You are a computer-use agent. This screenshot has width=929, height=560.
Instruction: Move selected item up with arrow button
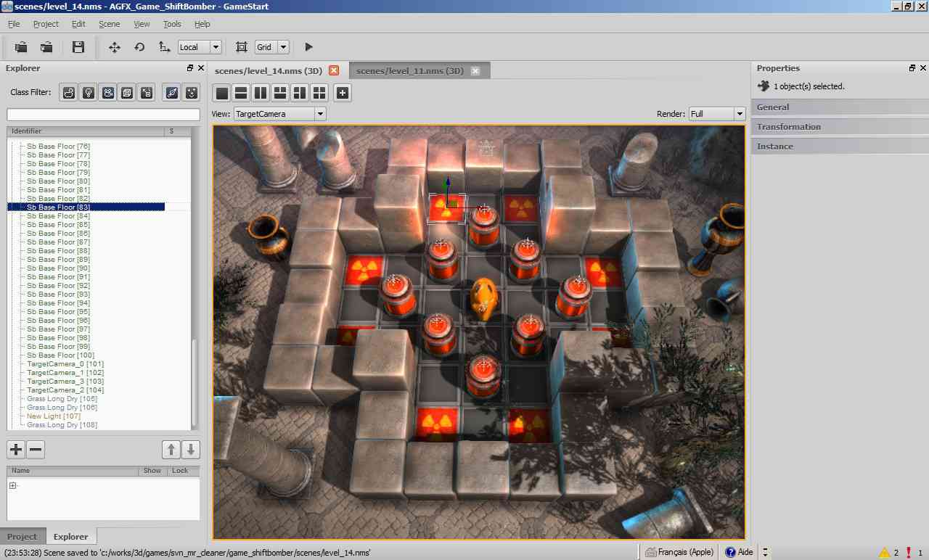171,449
